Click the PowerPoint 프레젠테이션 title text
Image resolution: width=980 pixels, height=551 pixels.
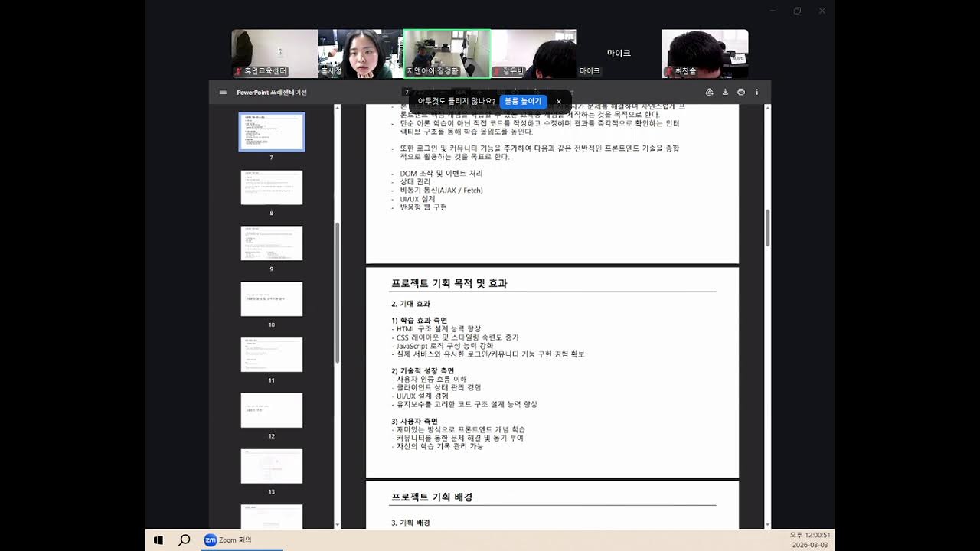pos(272,93)
